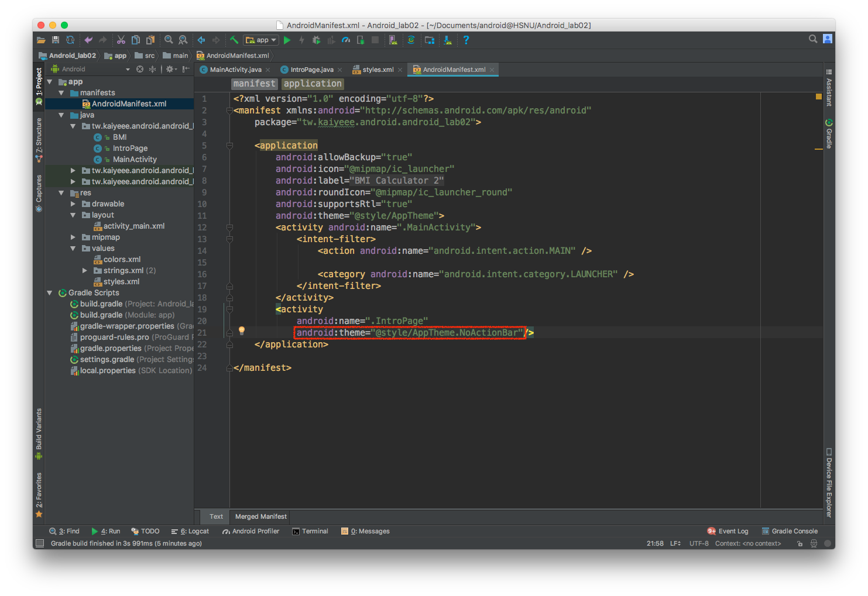Viewport: 868px width, 596px height.
Task: Toggle the 2: Favorites tool window
Action: click(39, 495)
